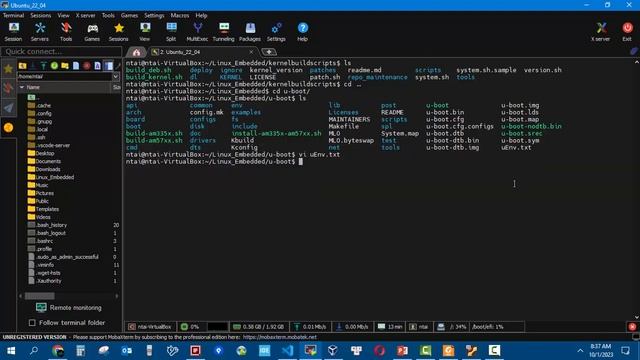Click the RAM usage '0.58 GB / 1.92 GB' status
This screenshot has width=640, height=360.
[258, 327]
